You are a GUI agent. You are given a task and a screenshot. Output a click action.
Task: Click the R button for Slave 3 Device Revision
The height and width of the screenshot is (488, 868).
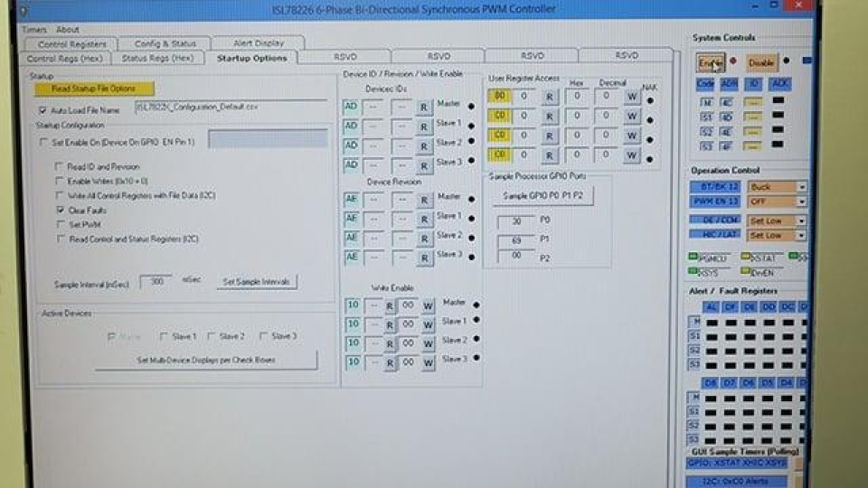coord(423,258)
